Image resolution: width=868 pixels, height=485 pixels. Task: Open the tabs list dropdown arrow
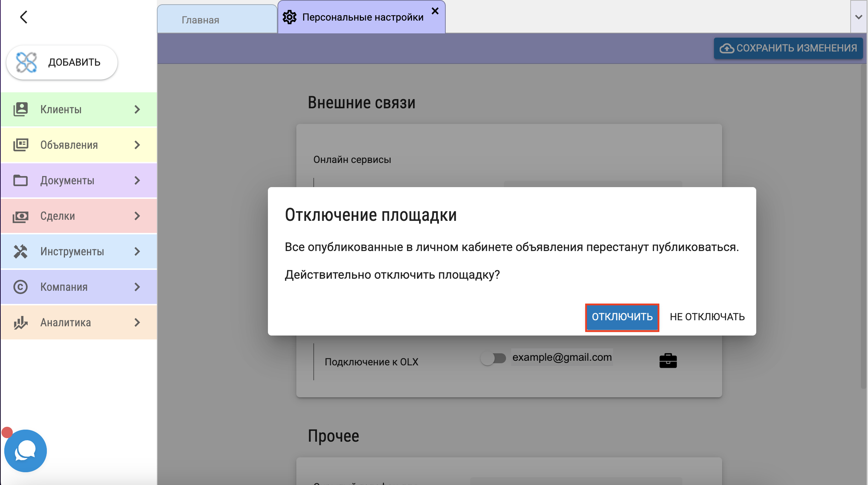click(858, 17)
